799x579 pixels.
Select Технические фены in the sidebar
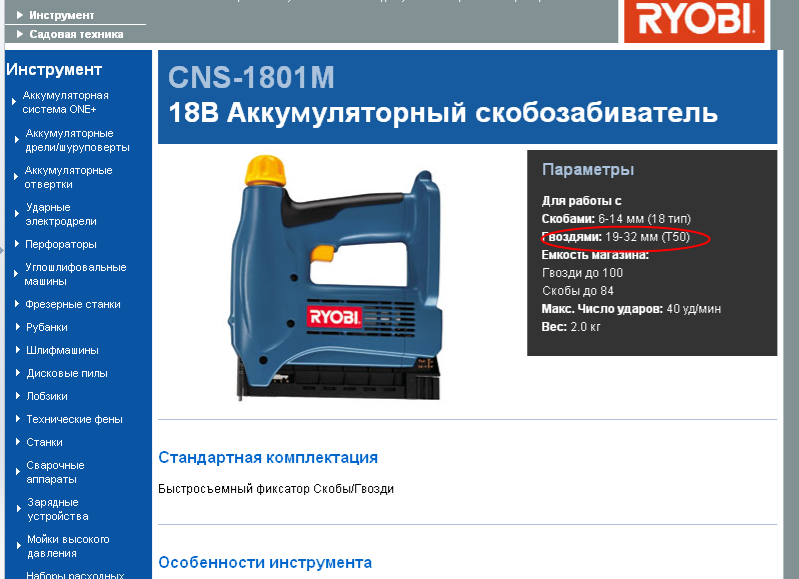tap(74, 419)
